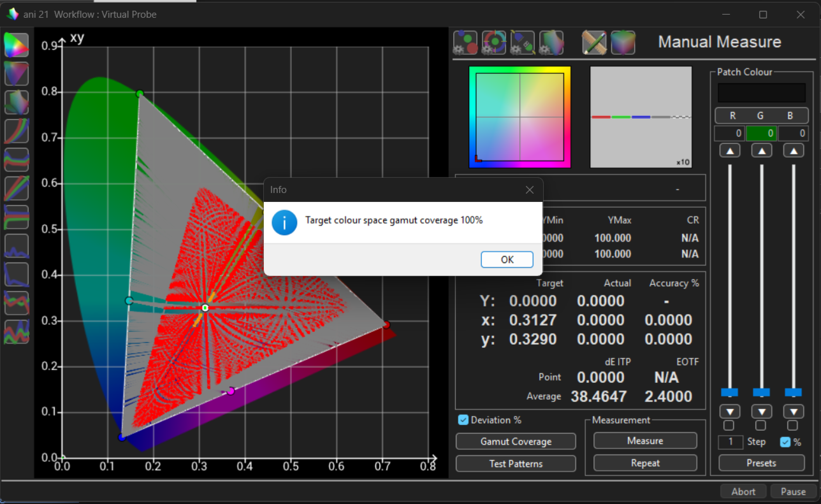Click the Step value input field
The image size is (821, 504).
coord(730,442)
